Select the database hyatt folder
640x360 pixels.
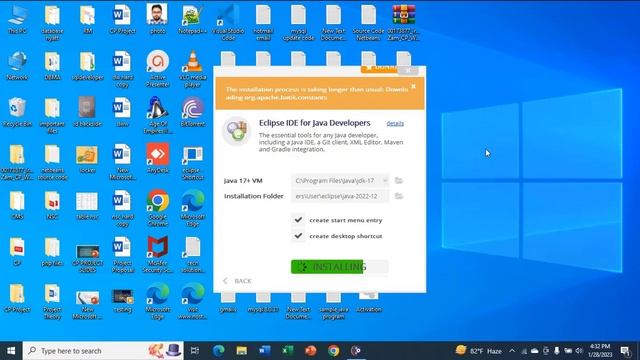tap(52, 22)
